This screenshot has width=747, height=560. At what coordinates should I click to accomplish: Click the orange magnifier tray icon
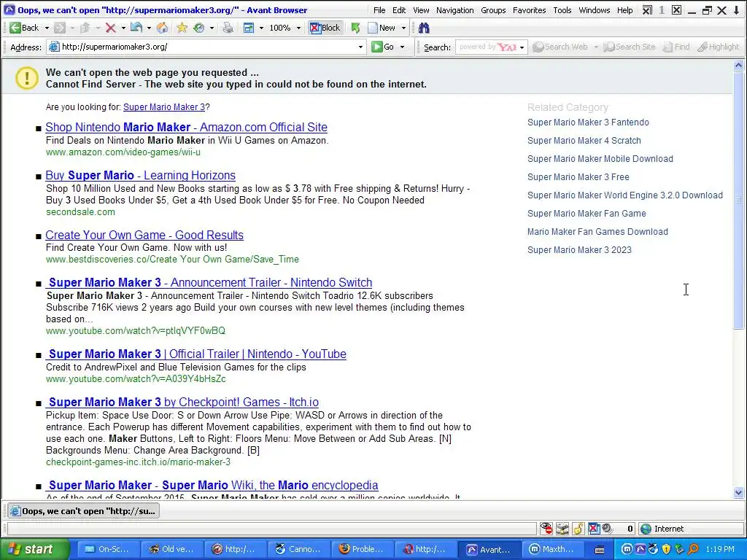point(693,550)
